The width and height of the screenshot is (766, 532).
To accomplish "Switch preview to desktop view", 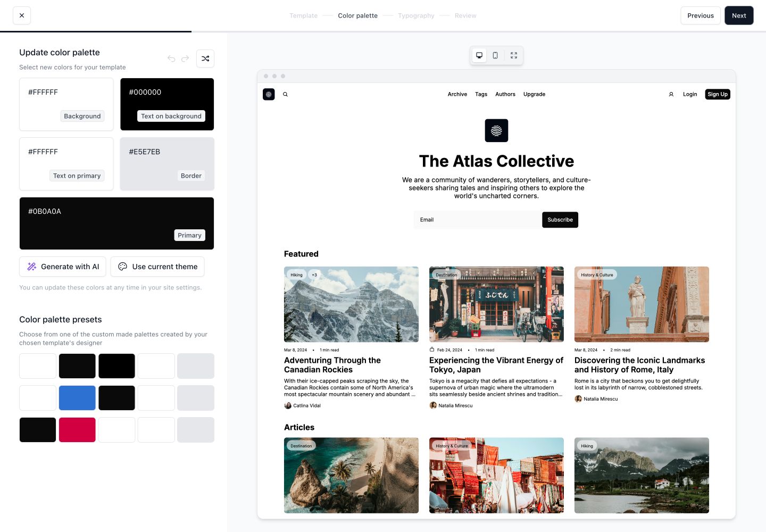I will 479,55.
